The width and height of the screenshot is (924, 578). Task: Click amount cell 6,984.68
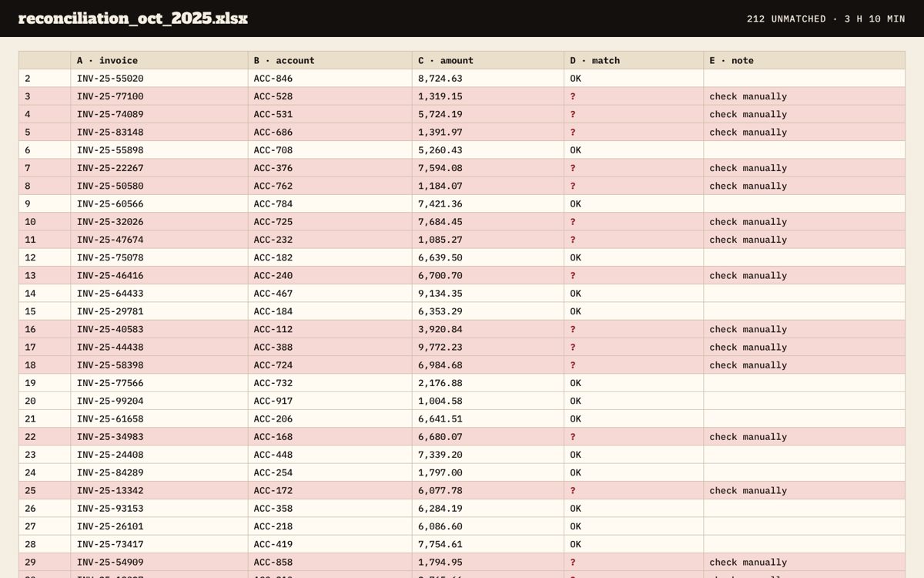point(488,365)
